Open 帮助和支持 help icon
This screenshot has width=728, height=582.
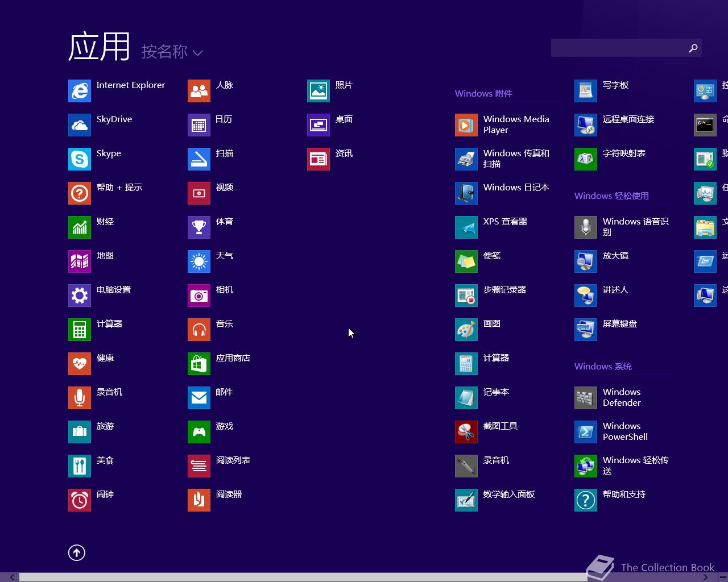pos(586,500)
